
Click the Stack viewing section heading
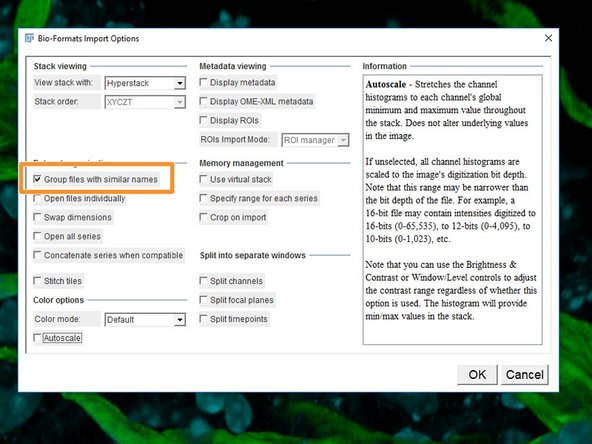tap(60, 66)
